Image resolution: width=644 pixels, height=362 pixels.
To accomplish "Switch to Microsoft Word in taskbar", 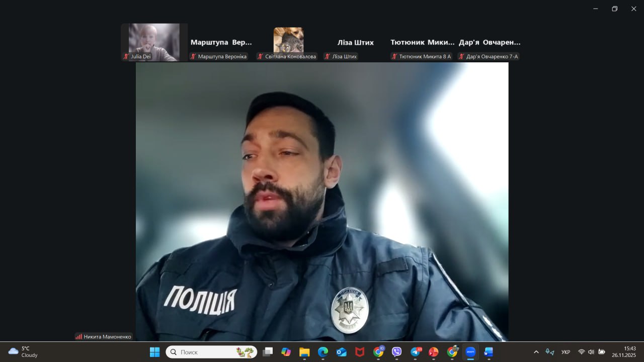I will [489, 352].
